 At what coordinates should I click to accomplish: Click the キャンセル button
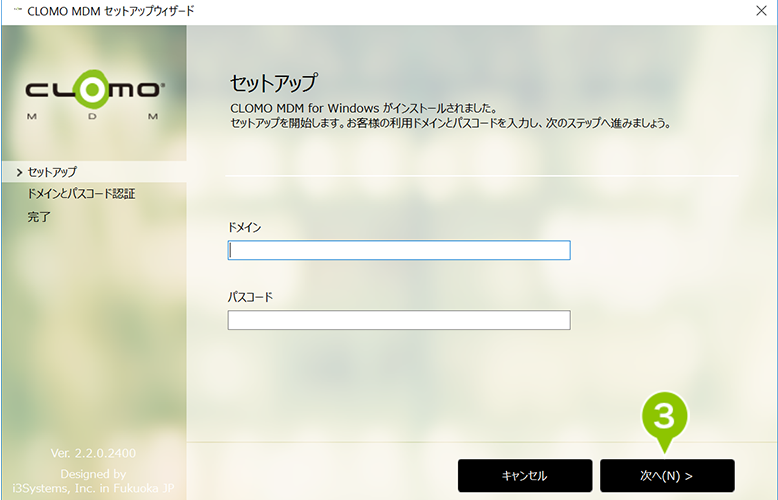(525, 476)
